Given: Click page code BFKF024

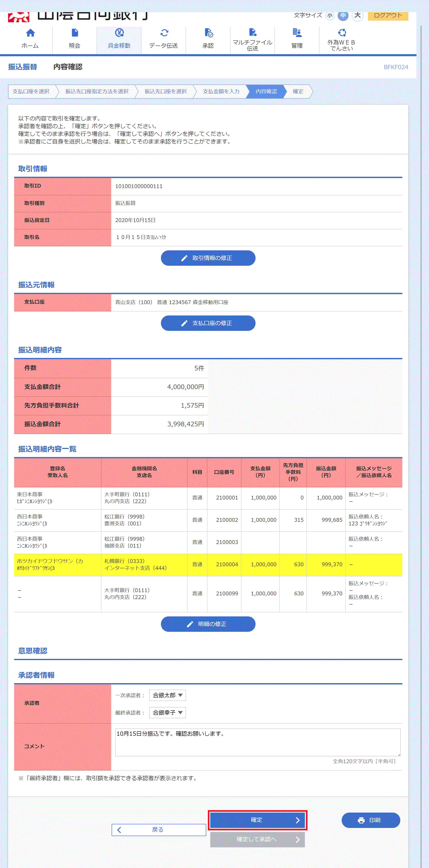Looking at the screenshot, I should 396,67.
